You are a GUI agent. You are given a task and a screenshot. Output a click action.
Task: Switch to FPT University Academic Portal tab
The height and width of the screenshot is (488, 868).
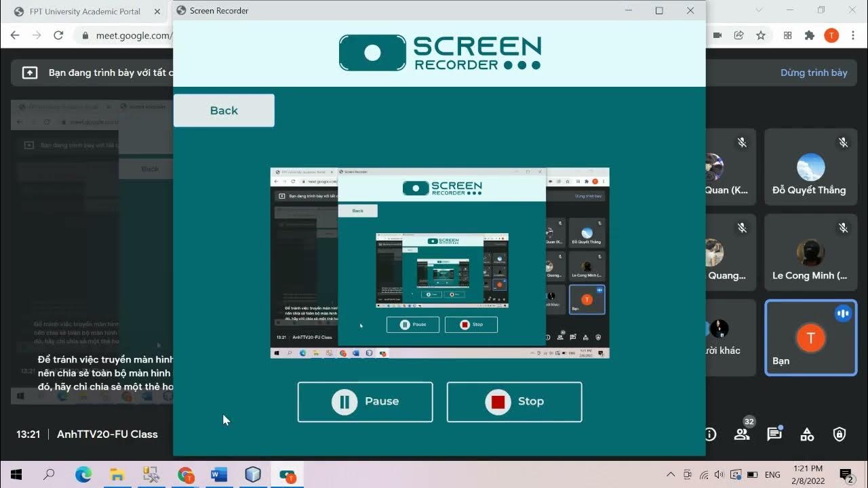pyautogui.click(x=85, y=12)
